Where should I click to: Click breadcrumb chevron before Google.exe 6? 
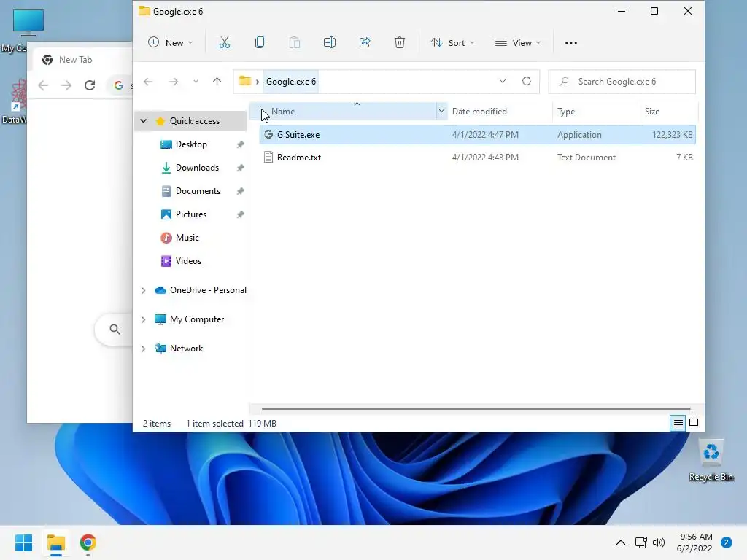pyautogui.click(x=258, y=82)
